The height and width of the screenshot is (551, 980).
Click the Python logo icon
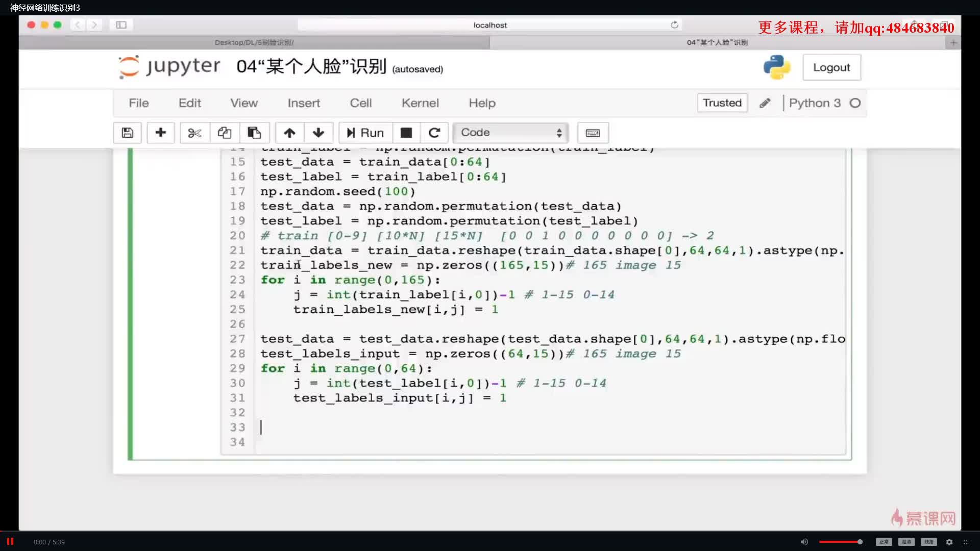click(x=777, y=67)
